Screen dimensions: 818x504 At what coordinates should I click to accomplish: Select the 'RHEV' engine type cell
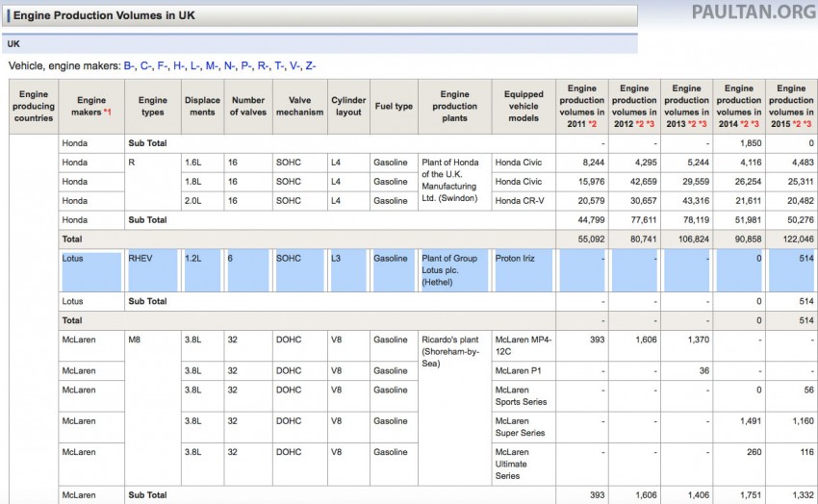pyautogui.click(x=152, y=270)
